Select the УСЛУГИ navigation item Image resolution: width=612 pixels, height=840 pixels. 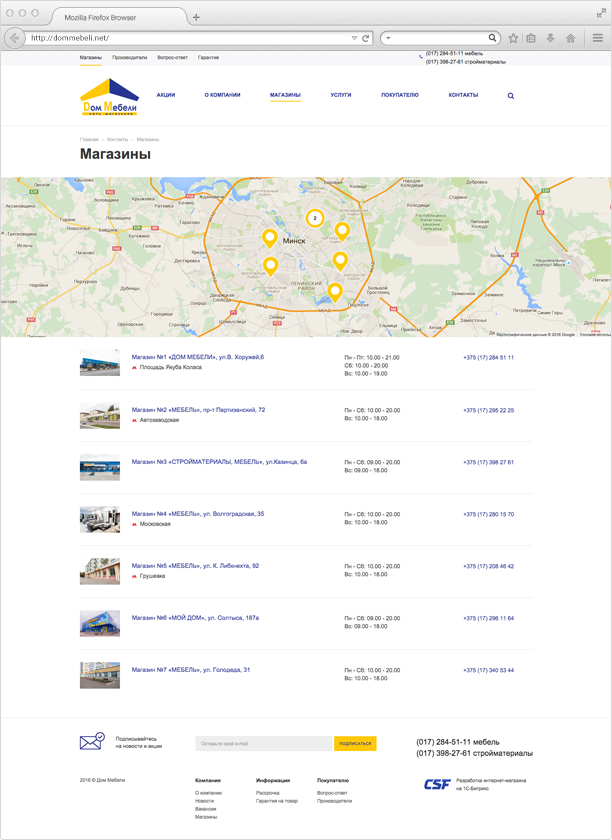pyautogui.click(x=341, y=95)
